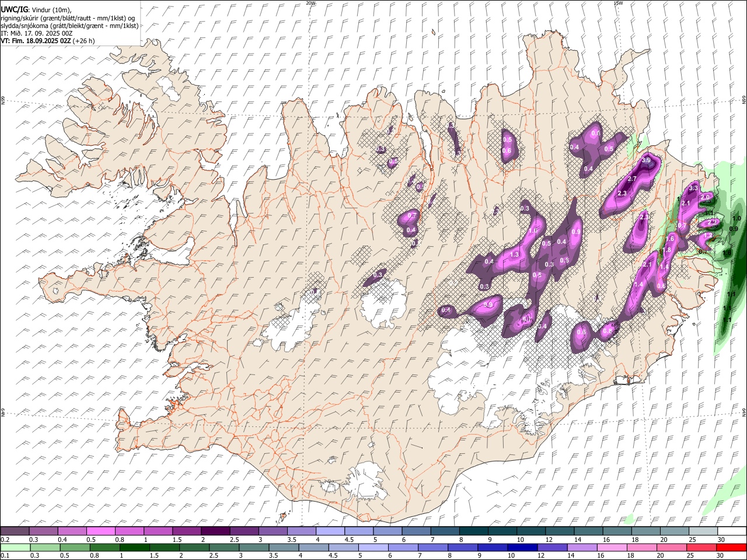747x560 pixels.
Task: Click the 2.2 precipitation value on map
Action: [x=712, y=222]
